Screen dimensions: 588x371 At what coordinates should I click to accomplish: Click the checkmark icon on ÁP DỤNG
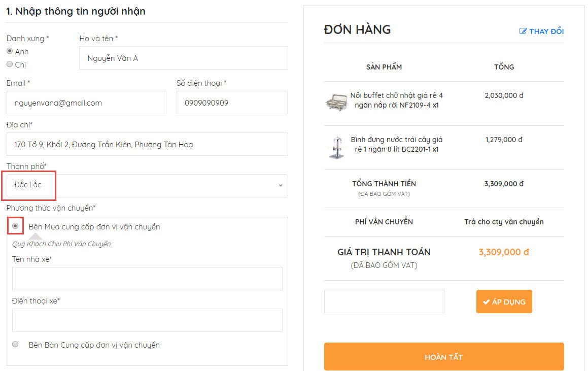pos(486,302)
